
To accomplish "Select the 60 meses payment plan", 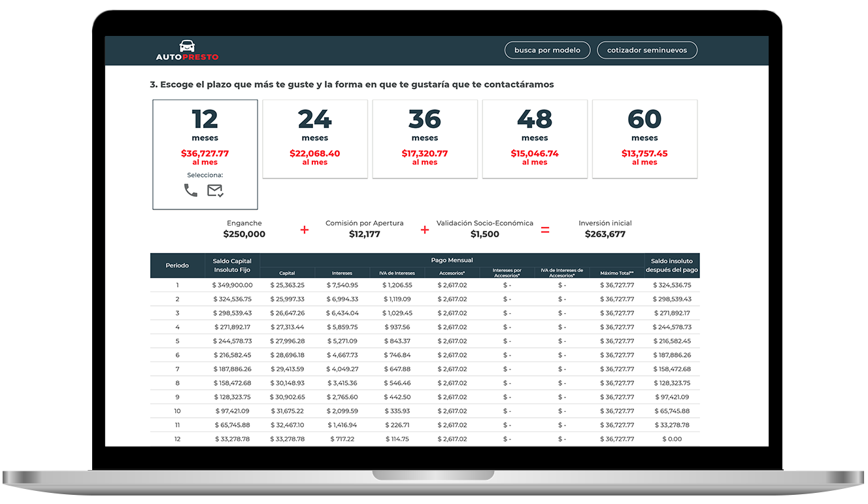I will pyautogui.click(x=644, y=138).
